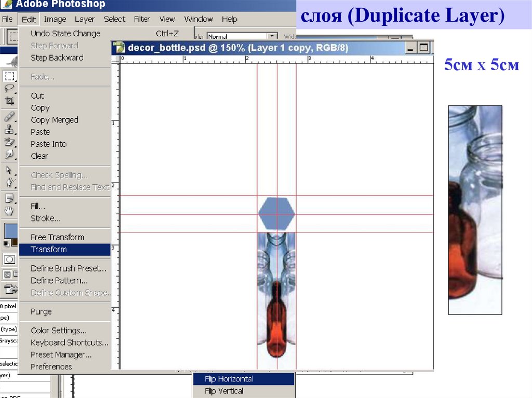
Task: Open the foreground color swatch
Action: (10, 231)
